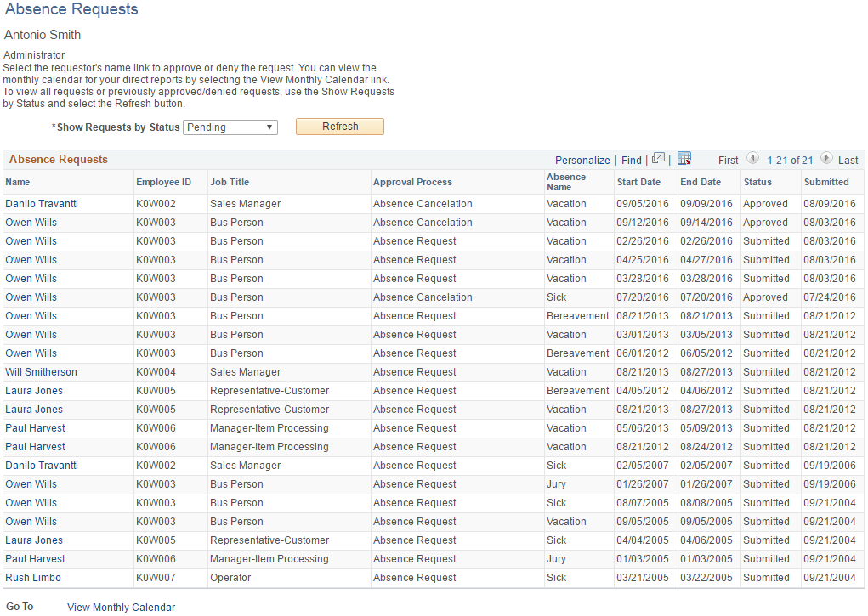Select Submitted date 08/09/2016 cell
Image resolution: width=868 pixels, height=616 pixels.
point(829,204)
